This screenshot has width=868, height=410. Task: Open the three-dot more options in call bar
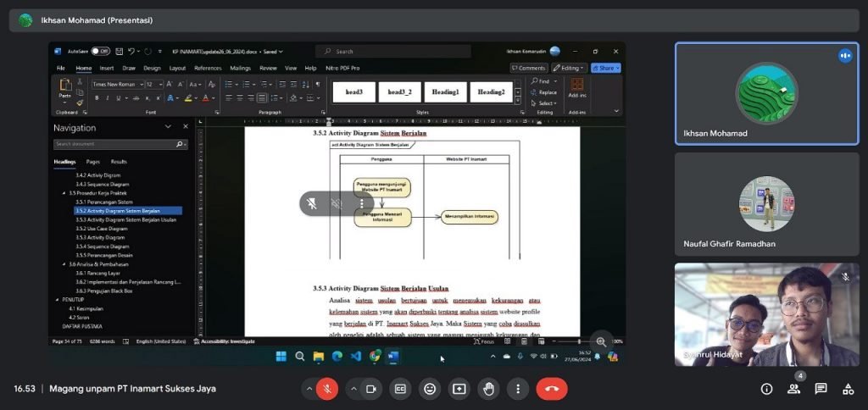[517, 389]
